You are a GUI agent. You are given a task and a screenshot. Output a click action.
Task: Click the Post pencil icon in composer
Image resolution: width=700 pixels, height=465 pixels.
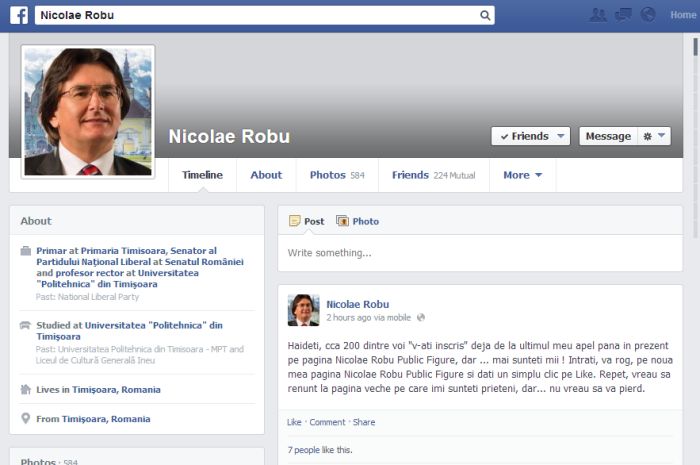click(294, 221)
